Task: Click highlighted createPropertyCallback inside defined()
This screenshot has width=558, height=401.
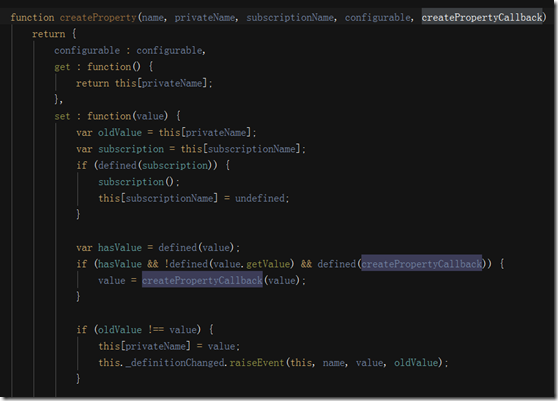Action: [422, 264]
